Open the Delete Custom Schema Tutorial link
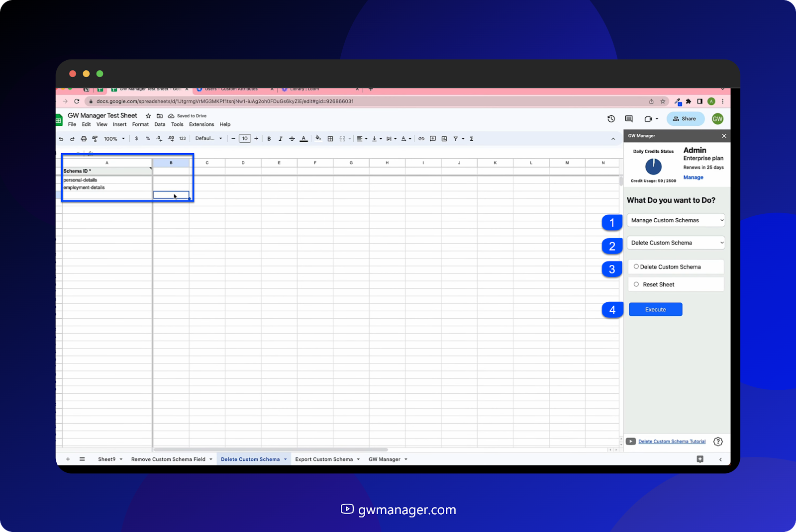Screen dimensions: 796x532 coord(672,442)
